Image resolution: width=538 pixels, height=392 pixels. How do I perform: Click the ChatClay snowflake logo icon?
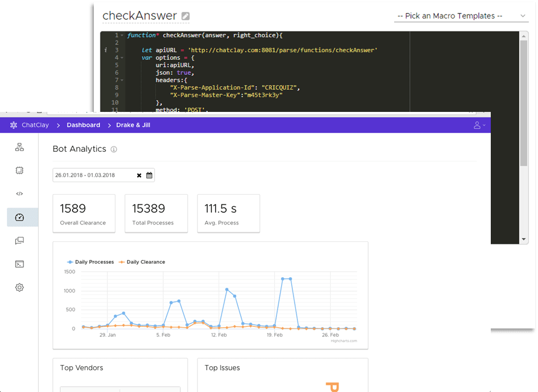(13, 125)
